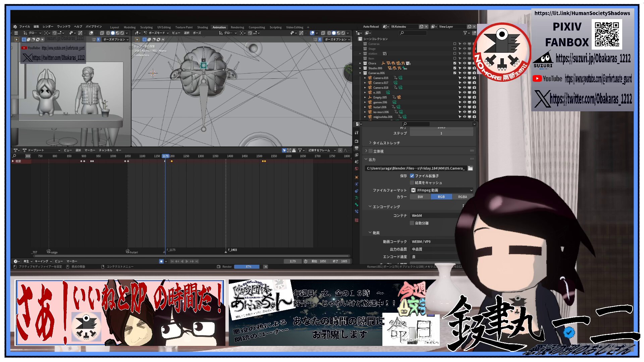Uncheck the Chara collection checkbox
The height and width of the screenshot is (362, 644).
(455, 63)
